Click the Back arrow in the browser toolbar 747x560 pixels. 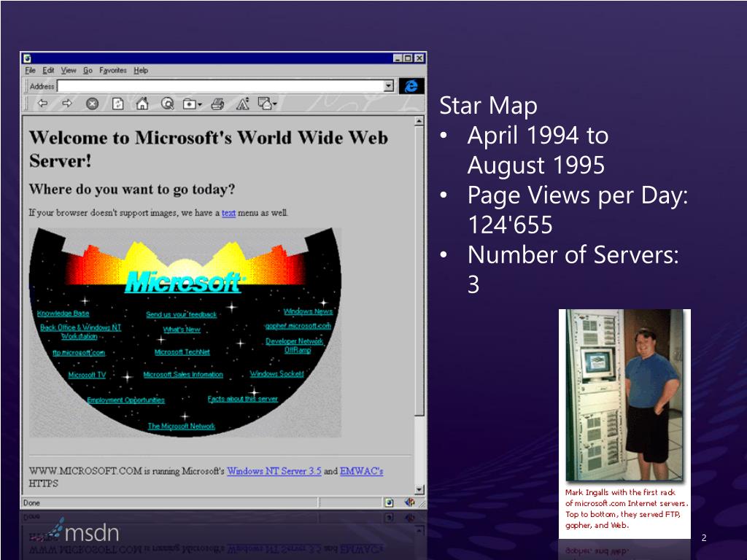tap(43, 104)
